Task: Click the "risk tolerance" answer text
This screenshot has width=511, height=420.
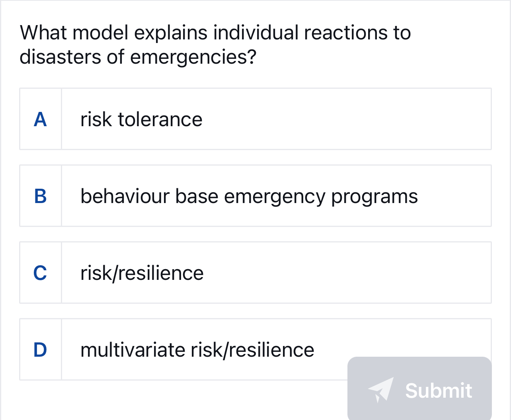Action: click(x=141, y=119)
